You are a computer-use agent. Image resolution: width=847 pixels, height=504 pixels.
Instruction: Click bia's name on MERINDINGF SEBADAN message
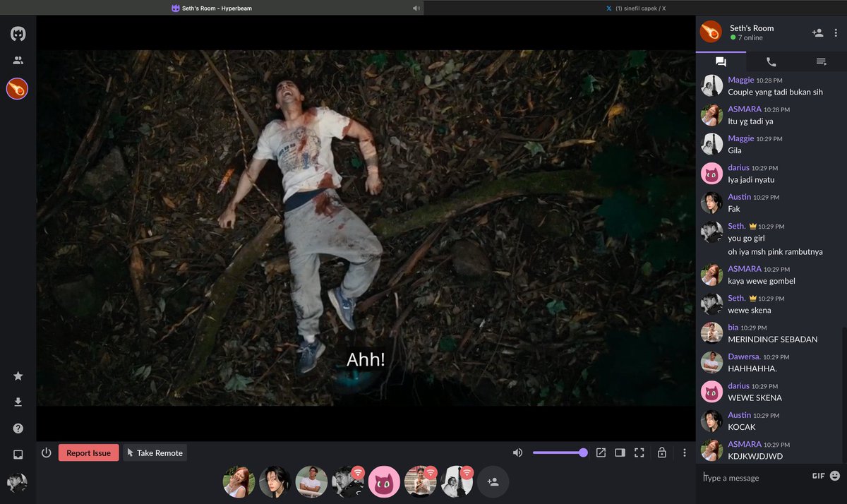(733, 328)
